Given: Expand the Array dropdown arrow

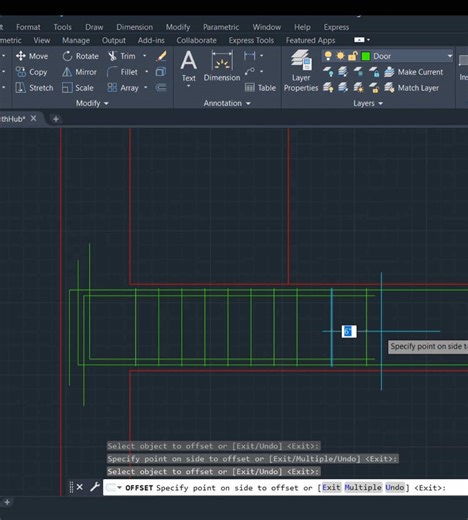Looking at the screenshot, I should tap(146, 88).
